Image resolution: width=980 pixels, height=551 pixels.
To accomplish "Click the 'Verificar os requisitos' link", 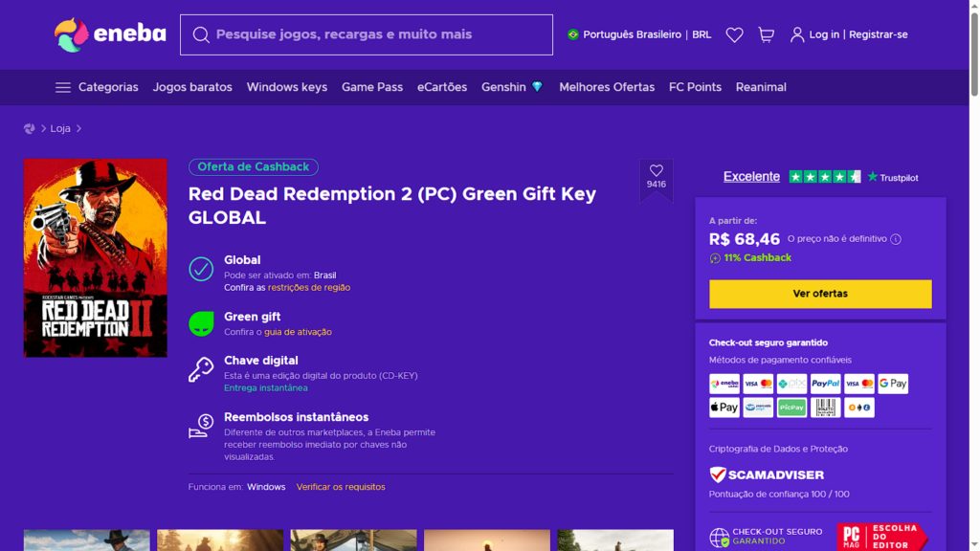I will click(x=341, y=487).
